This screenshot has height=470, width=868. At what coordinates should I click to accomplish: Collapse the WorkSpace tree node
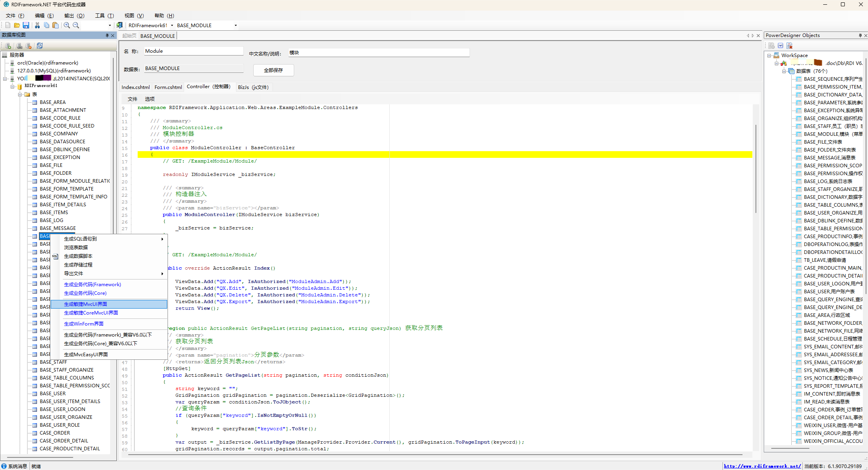pyautogui.click(x=769, y=56)
